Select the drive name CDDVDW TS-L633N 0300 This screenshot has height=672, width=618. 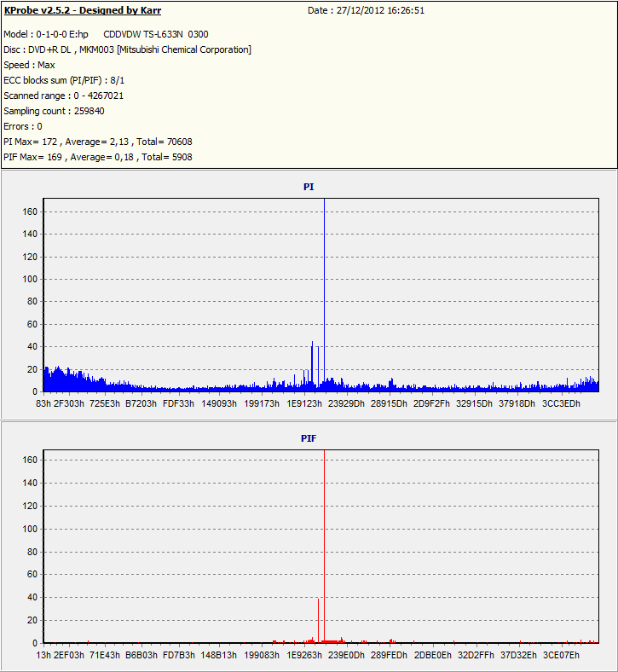pos(156,34)
